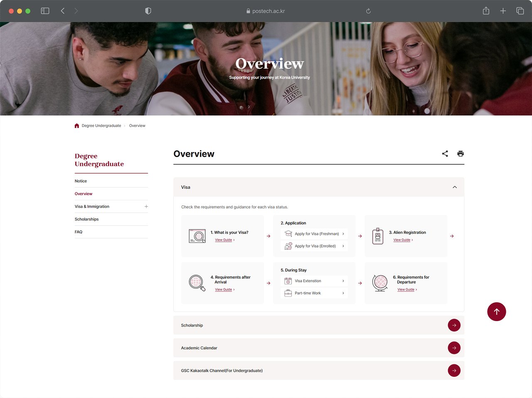This screenshot has width=532, height=398.
Task: Open View Guide for Requirements after Arrival
Action: tap(225, 289)
